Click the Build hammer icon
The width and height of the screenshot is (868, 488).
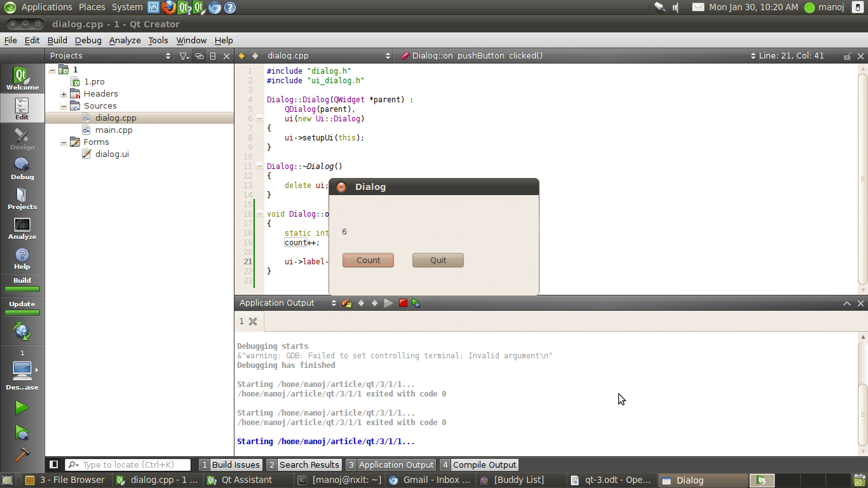(x=22, y=454)
